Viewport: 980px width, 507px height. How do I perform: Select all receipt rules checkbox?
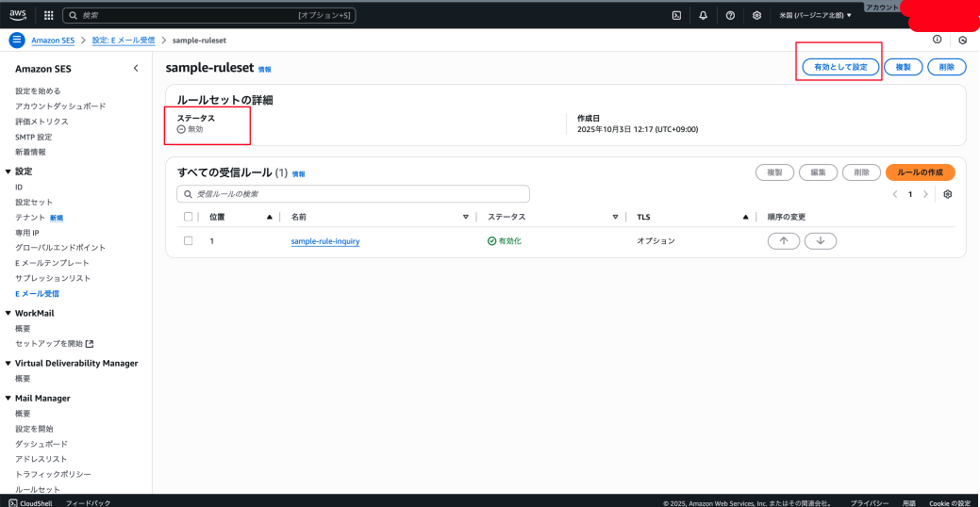click(188, 217)
